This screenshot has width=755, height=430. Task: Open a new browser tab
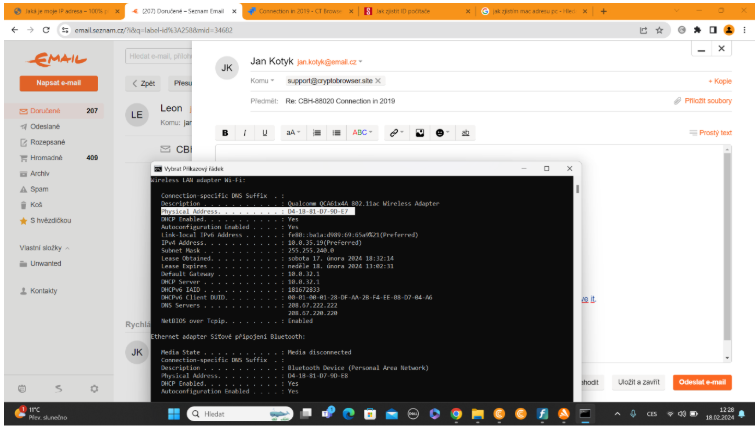[x=603, y=11]
